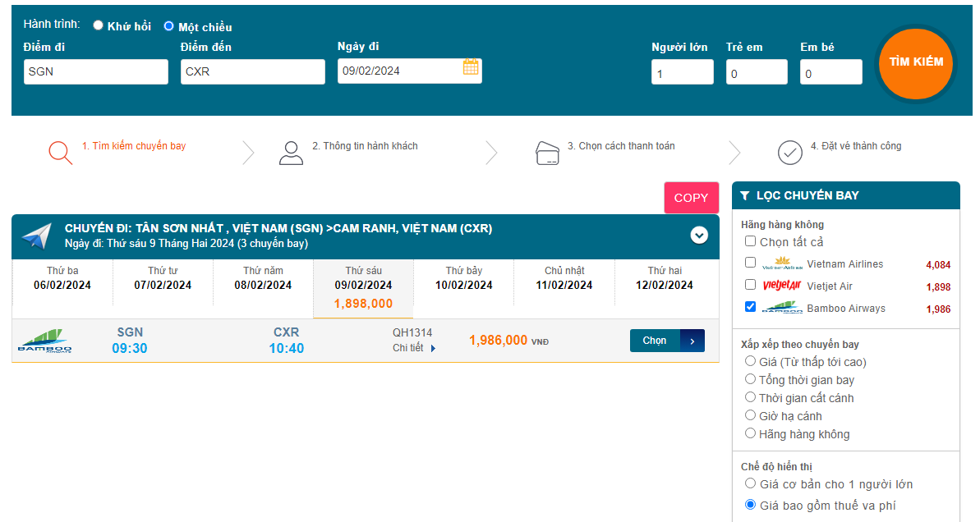Collapse the departure flight header chevron
The width and height of the screenshot is (980, 522).
coord(699,236)
